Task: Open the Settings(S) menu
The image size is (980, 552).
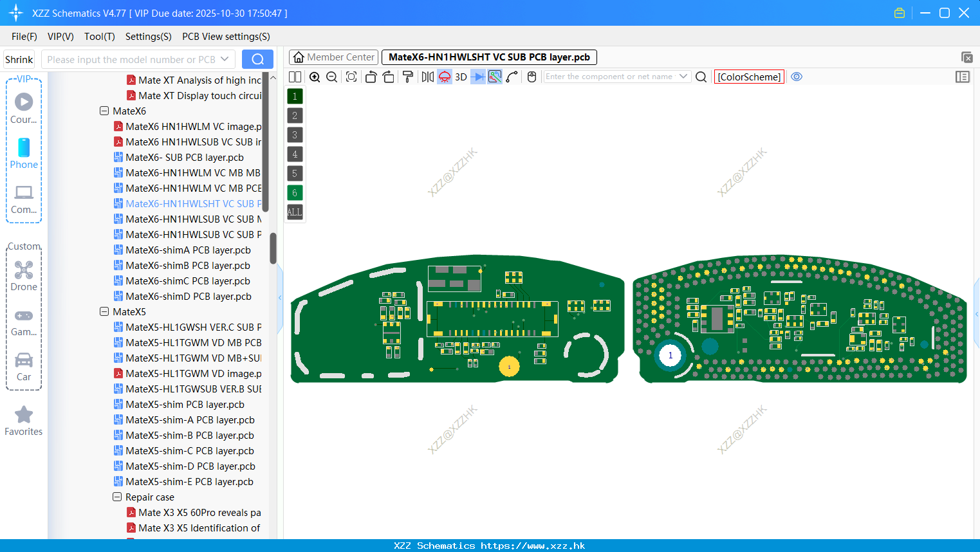Action: click(x=149, y=37)
